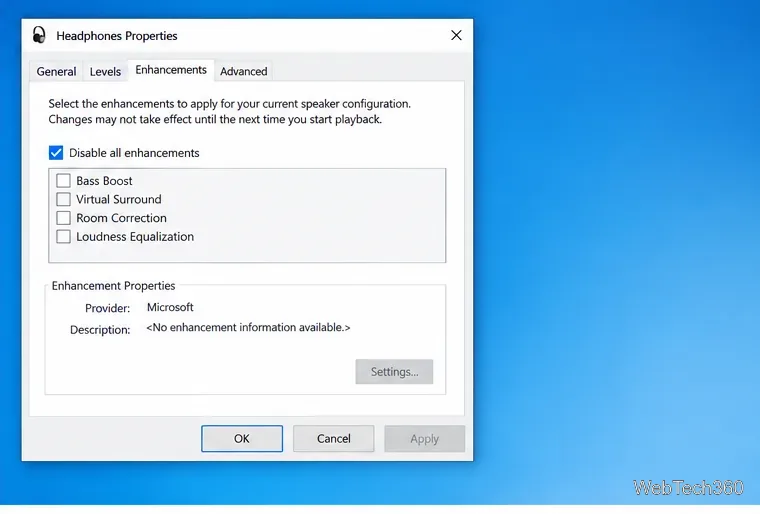Click the Headphones Properties title text
This screenshot has height=514, width=760.
pyautogui.click(x=117, y=36)
